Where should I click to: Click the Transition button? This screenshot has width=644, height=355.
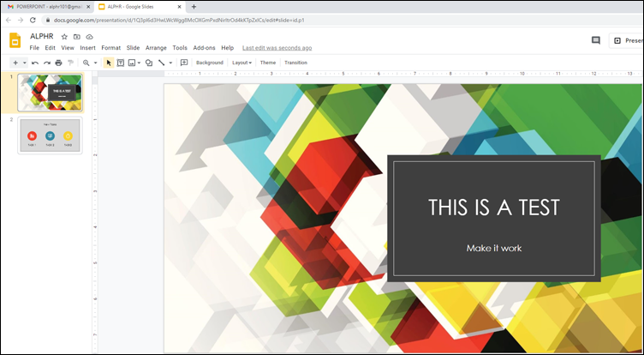295,63
